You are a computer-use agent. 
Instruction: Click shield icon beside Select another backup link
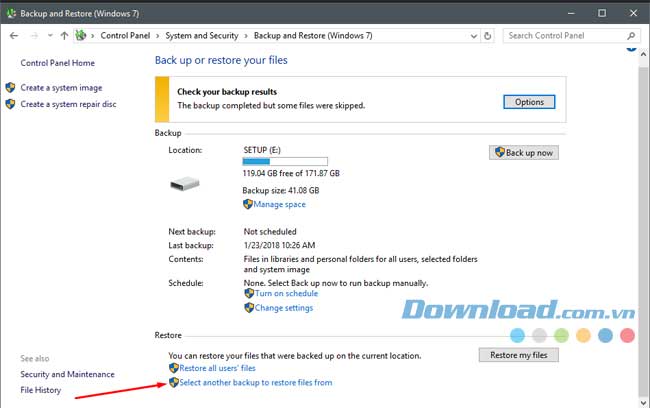[x=174, y=382]
